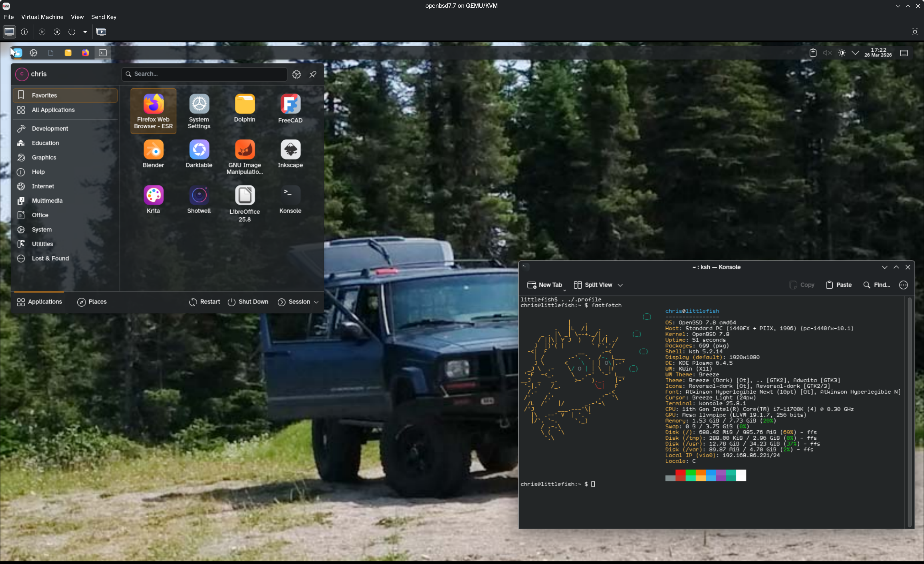Launch Darktable from favorites

pos(199,149)
